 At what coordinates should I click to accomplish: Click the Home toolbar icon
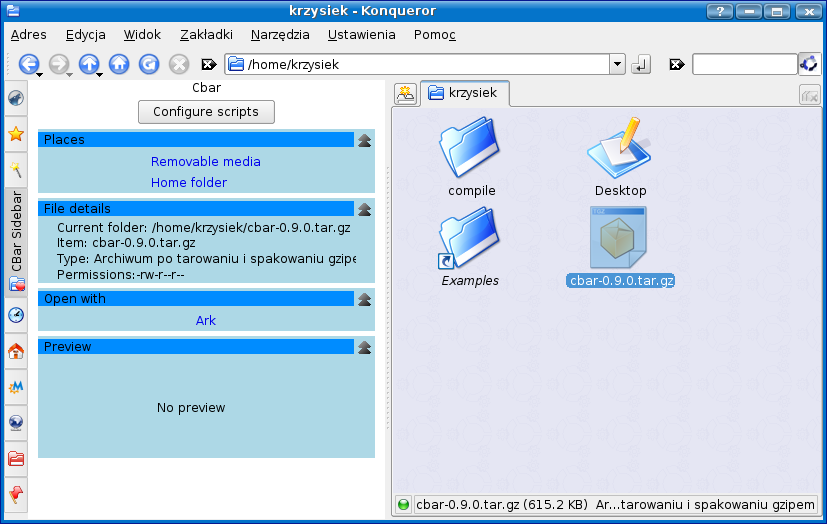pyautogui.click(x=119, y=64)
